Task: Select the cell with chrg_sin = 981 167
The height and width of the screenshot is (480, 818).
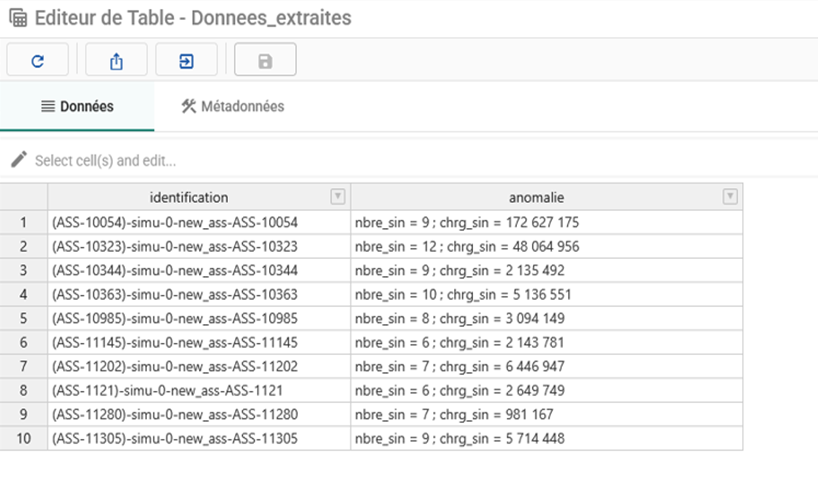Action: pyautogui.click(x=453, y=414)
